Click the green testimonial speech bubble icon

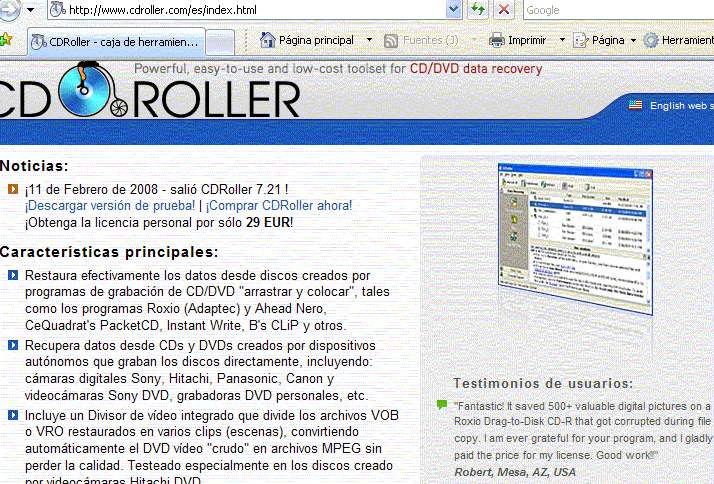click(441, 404)
